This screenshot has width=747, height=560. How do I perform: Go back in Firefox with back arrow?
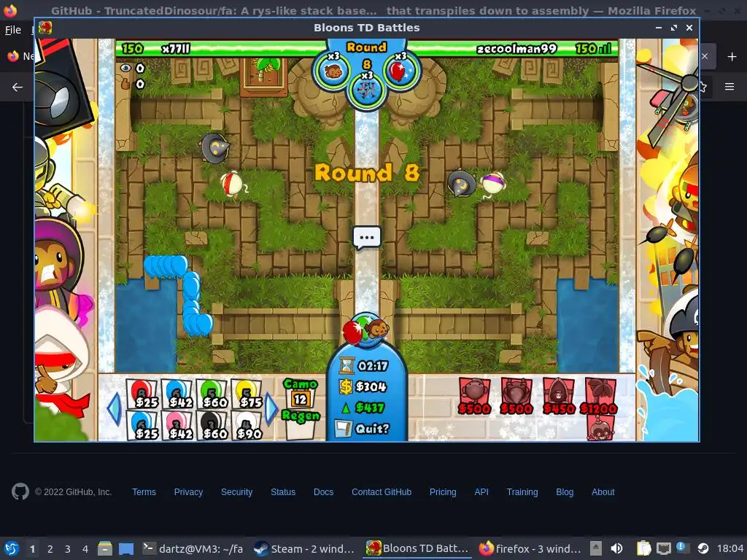(18, 87)
